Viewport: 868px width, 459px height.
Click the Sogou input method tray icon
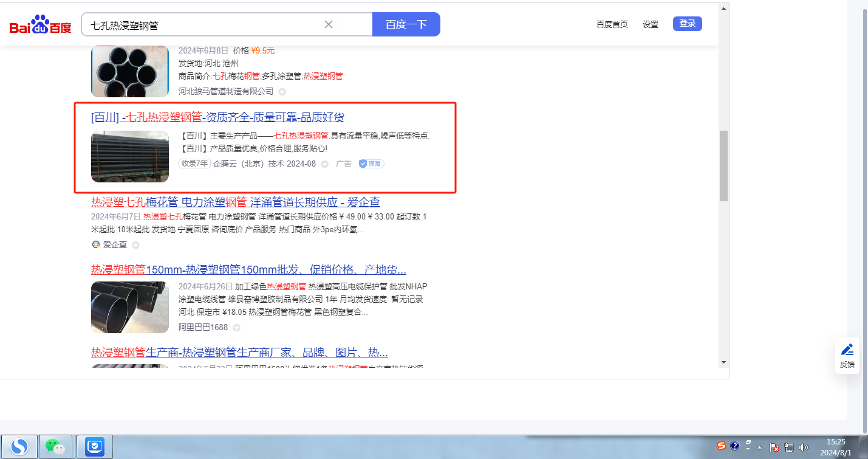click(x=721, y=446)
